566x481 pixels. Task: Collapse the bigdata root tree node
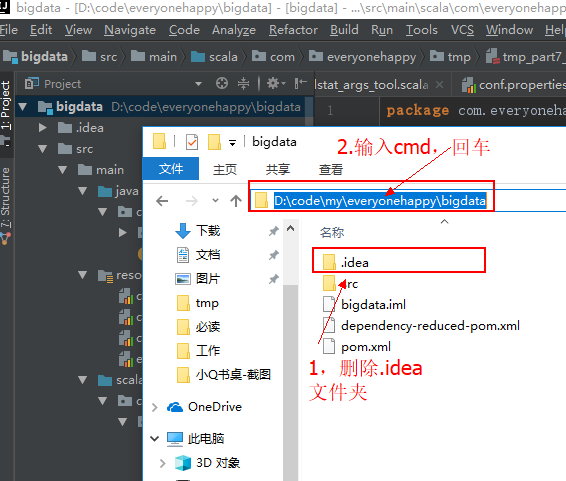coord(23,107)
